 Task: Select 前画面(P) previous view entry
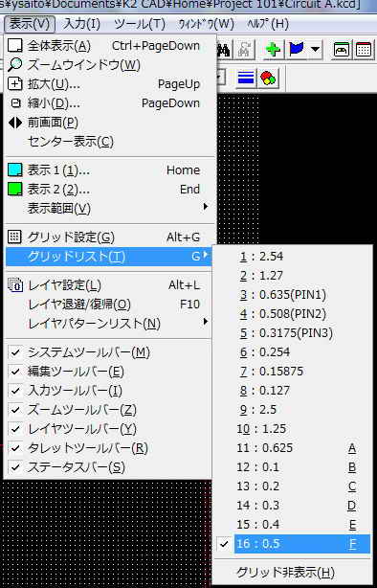[x=110, y=123]
